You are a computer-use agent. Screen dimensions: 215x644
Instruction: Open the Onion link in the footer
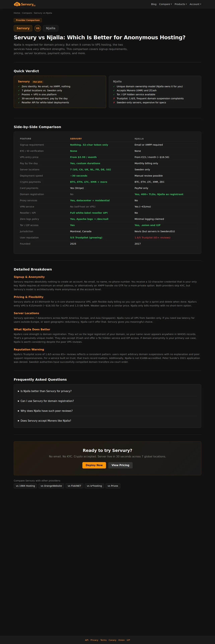point(121,640)
